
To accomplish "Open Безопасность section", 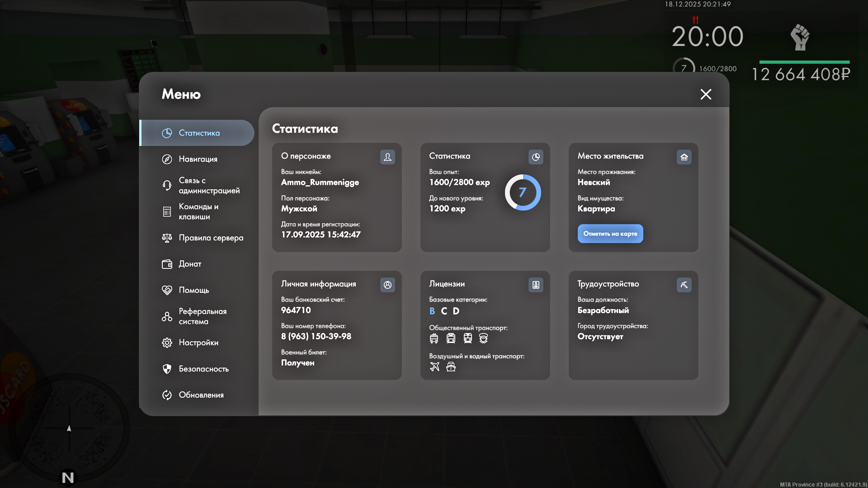I will tap(203, 369).
